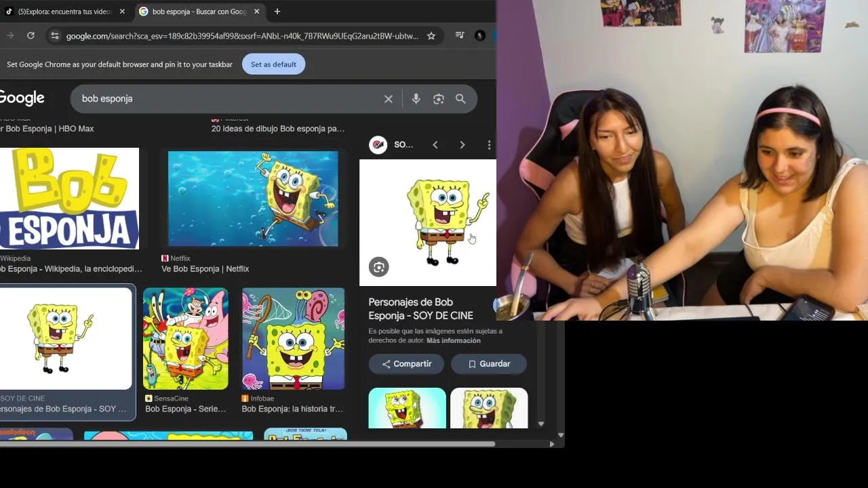The width and height of the screenshot is (868, 488).
Task: Open the Bob Esponja logo Wikipedia image
Action: click(x=69, y=199)
